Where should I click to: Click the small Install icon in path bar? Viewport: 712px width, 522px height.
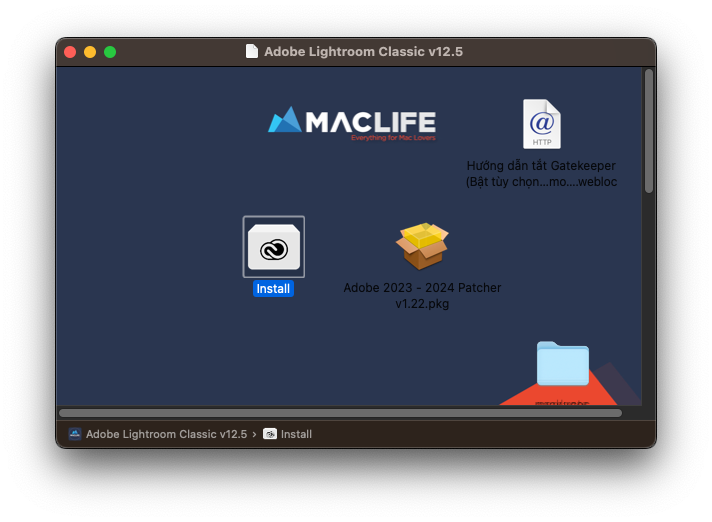[x=270, y=434]
